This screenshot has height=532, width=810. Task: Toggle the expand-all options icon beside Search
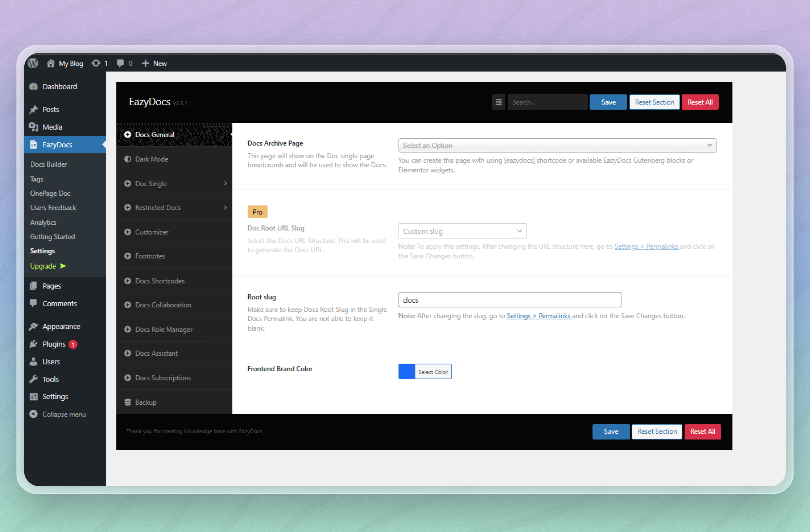[x=498, y=102]
